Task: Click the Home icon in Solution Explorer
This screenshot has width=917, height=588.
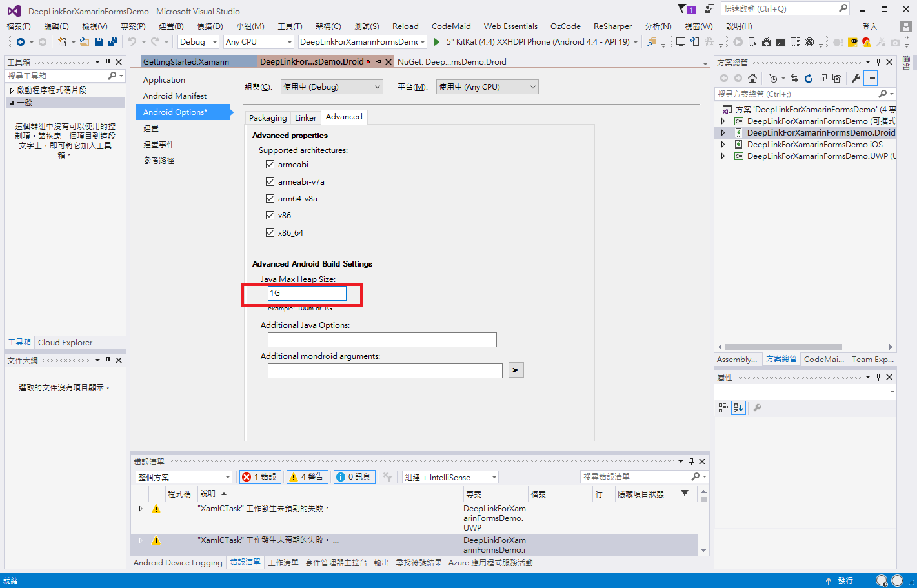Action: [752, 78]
